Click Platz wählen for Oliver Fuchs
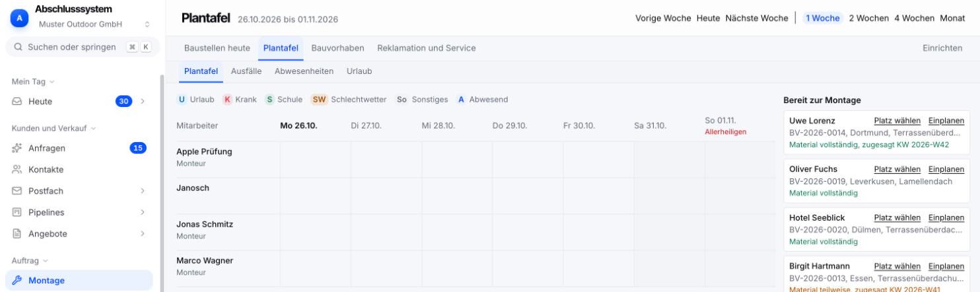980x292 pixels. coord(897,169)
